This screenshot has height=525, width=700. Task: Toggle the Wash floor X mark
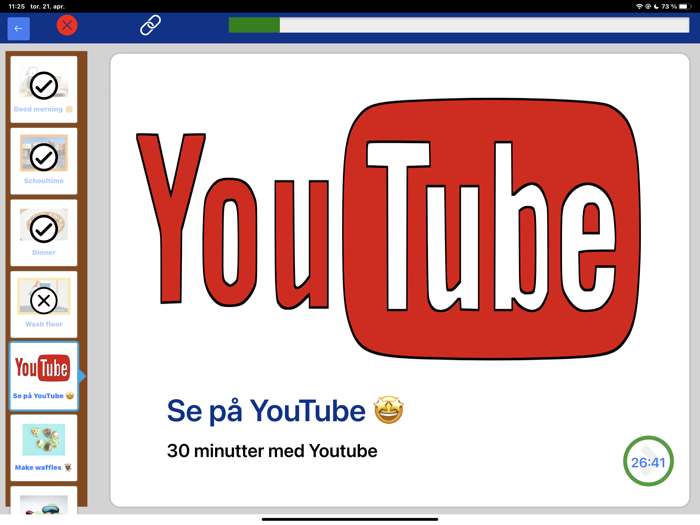(x=44, y=300)
